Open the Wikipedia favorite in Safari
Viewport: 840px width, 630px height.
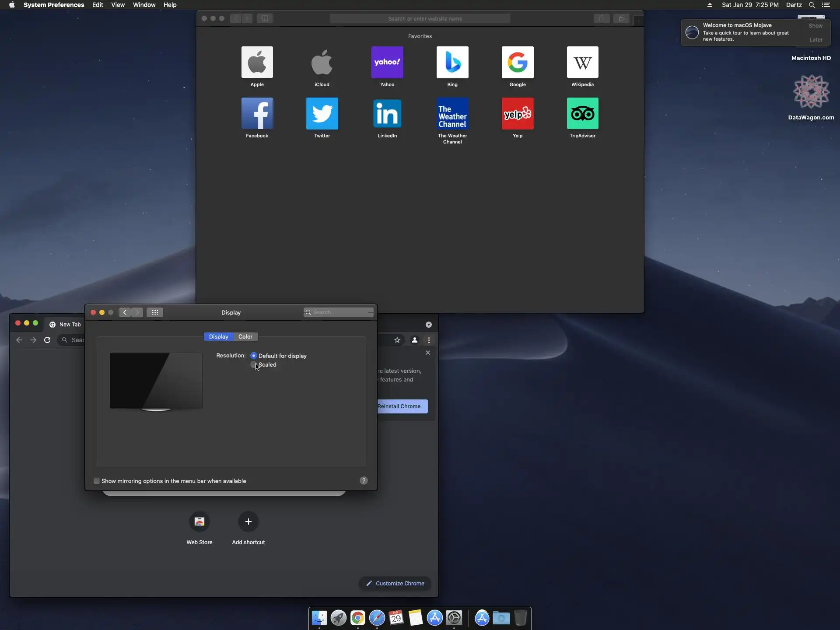[x=582, y=63]
